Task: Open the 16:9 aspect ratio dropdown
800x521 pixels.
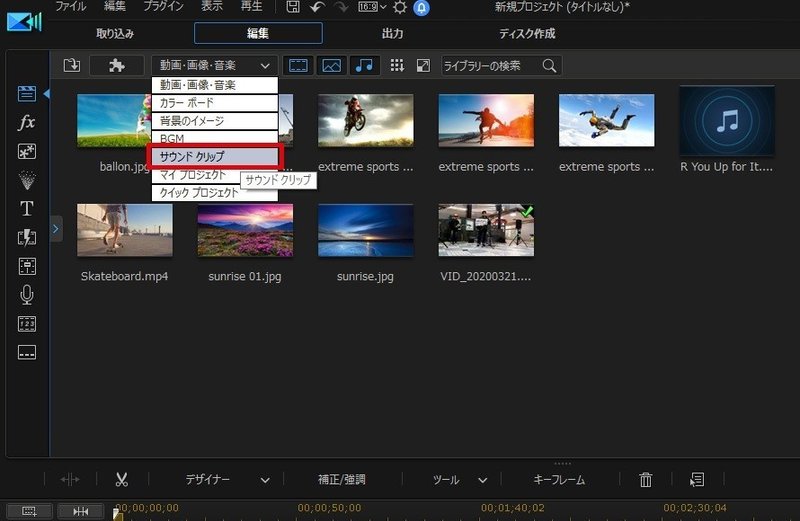Action: click(372, 7)
